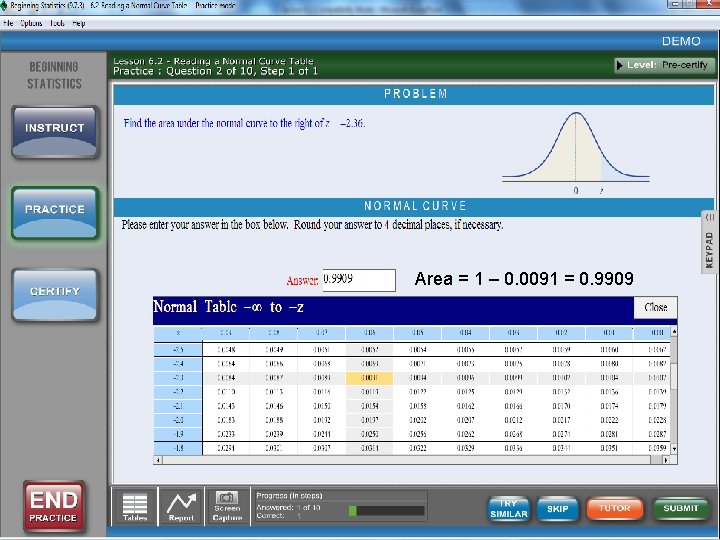This screenshot has height=540, width=720.
Task: Open the Report chart icon
Action: (181, 507)
